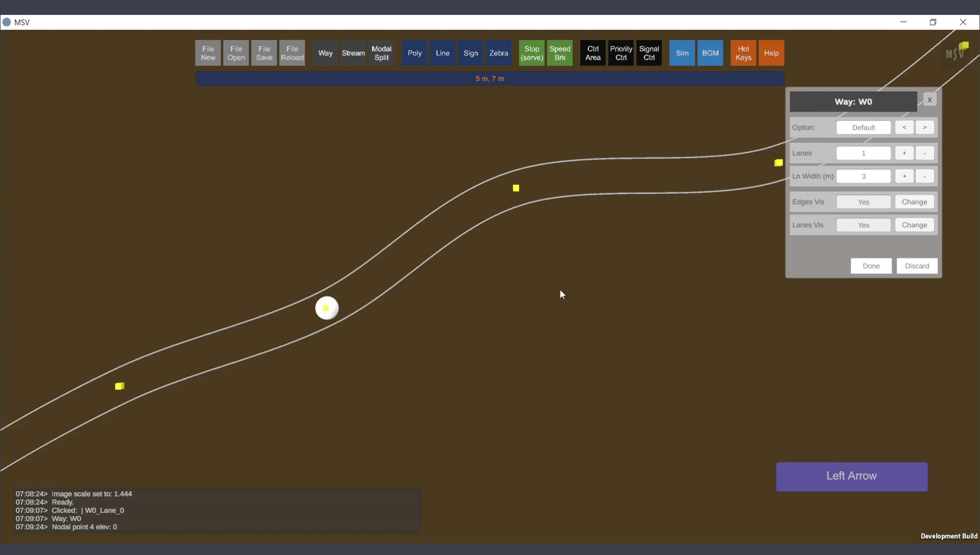
Task: Start the Sim button
Action: [682, 53]
